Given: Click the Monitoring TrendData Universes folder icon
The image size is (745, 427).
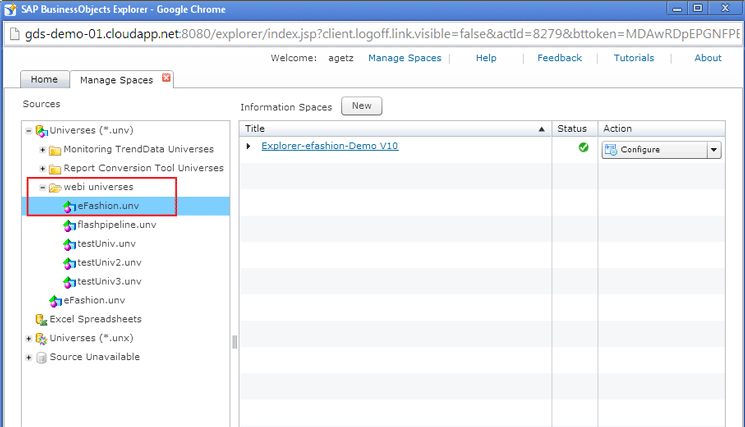Looking at the screenshot, I should (x=55, y=150).
